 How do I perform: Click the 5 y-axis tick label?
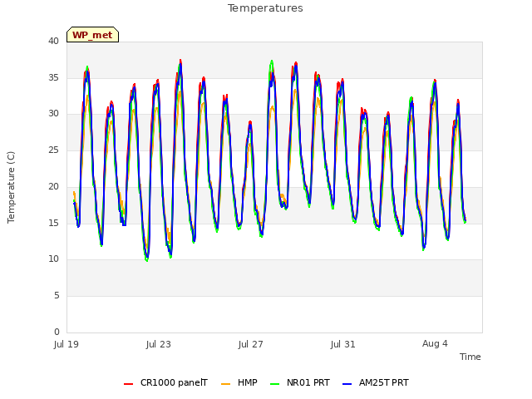(57, 296)
